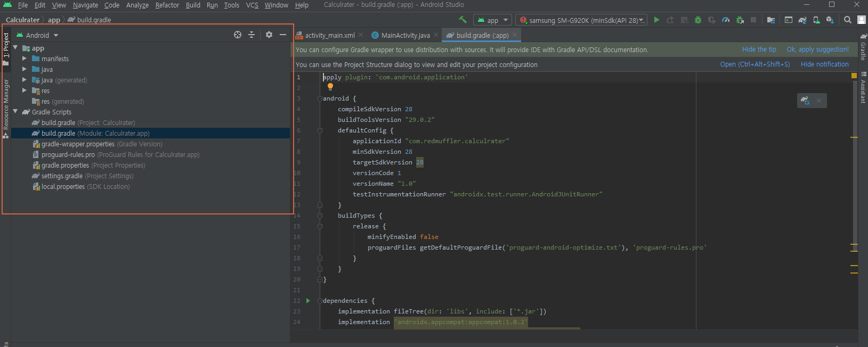Click the Apply Changes and Restart Activity icon
Viewport: 868px width, 347px height.
(670, 20)
